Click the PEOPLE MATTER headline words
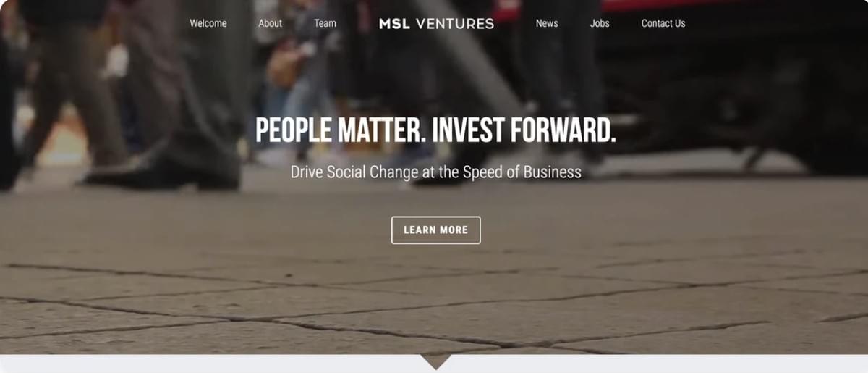The width and height of the screenshot is (868, 373). click(339, 130)
